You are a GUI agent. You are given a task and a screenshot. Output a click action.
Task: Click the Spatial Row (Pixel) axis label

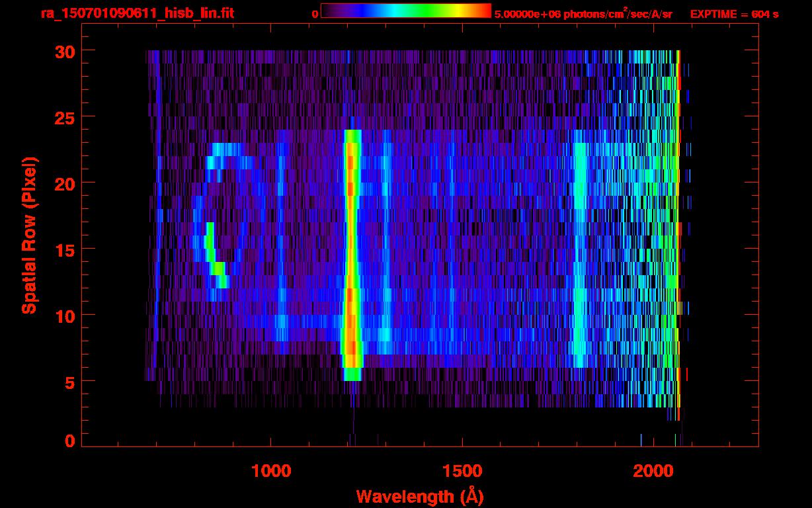tap(29, 235)
